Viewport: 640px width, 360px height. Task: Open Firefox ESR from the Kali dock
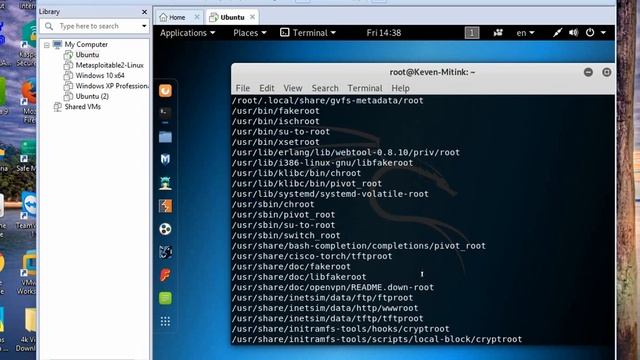point(165,90)
